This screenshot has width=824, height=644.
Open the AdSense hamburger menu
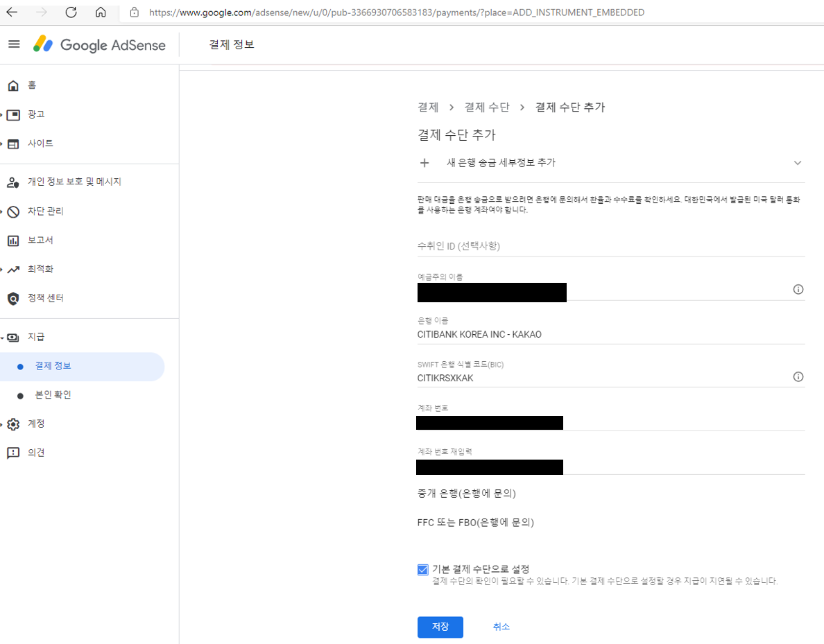[14, 44]
